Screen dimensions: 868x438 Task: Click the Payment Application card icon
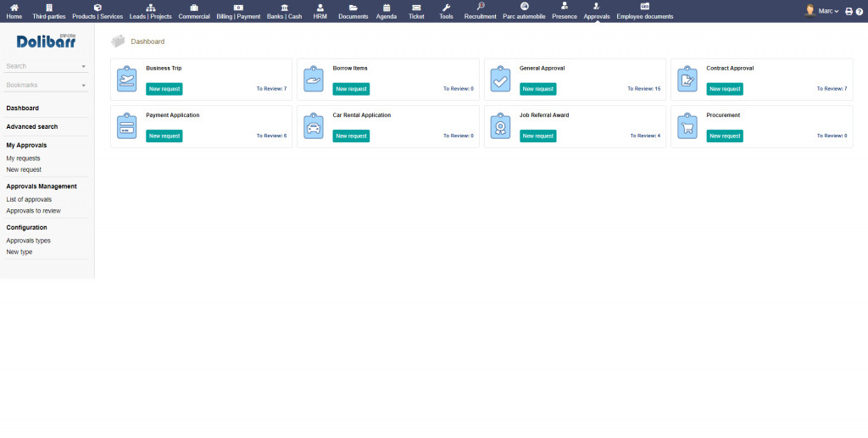(127, 126)
